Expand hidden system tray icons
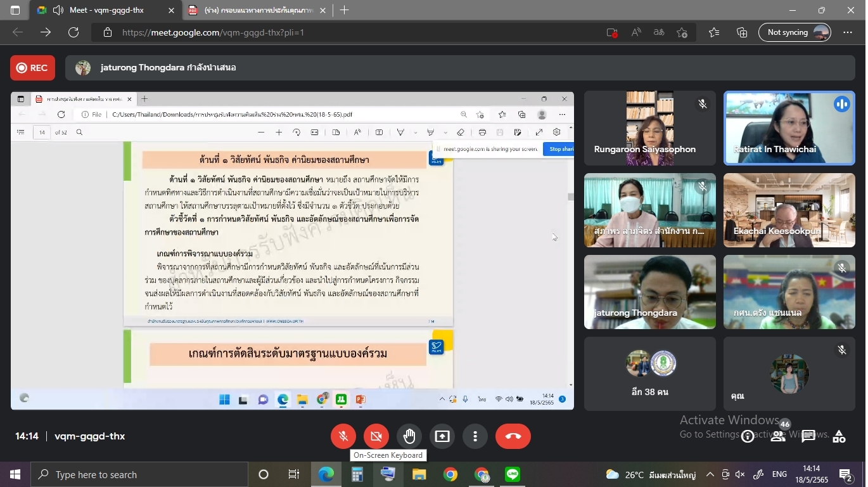The image size is (868, 487). pyautogui.click(x=710, y=474)
